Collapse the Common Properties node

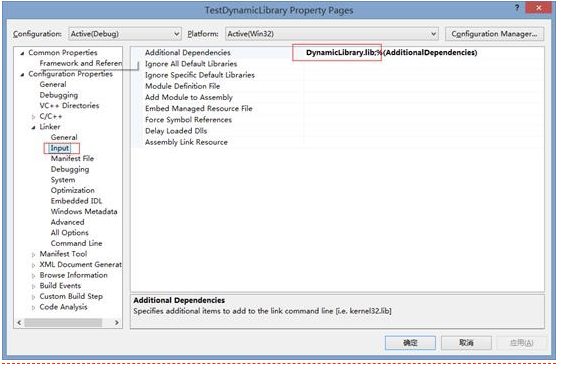[22, 53]
